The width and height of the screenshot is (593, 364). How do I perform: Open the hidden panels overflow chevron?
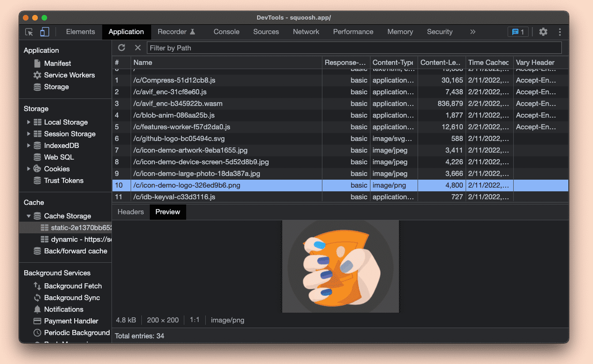473,32
